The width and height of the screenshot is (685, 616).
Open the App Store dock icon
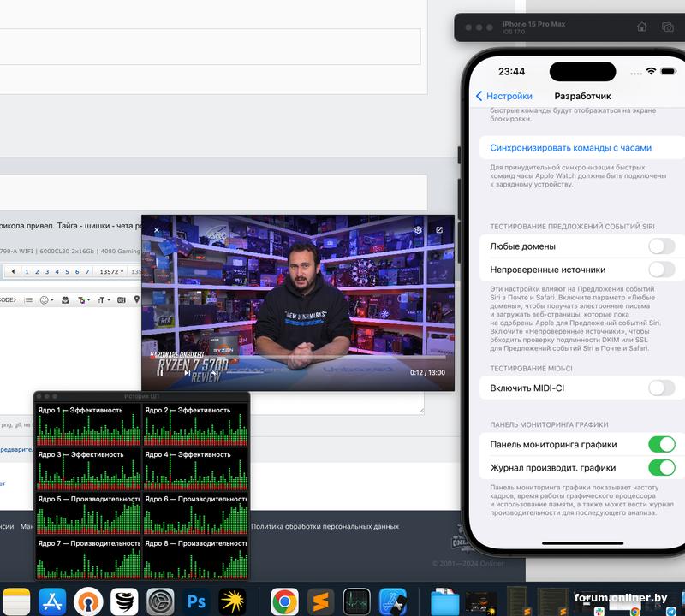point(53,600)
